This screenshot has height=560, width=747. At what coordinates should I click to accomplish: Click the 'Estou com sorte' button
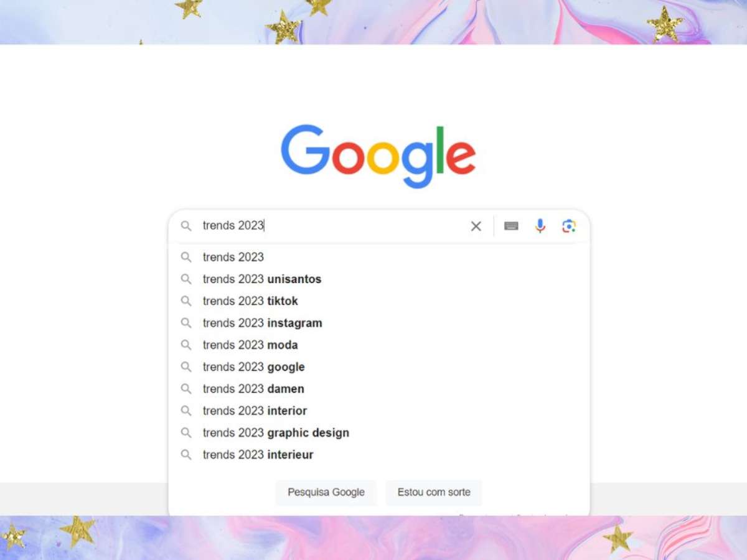pyautogui.click(x=434, y=492)
